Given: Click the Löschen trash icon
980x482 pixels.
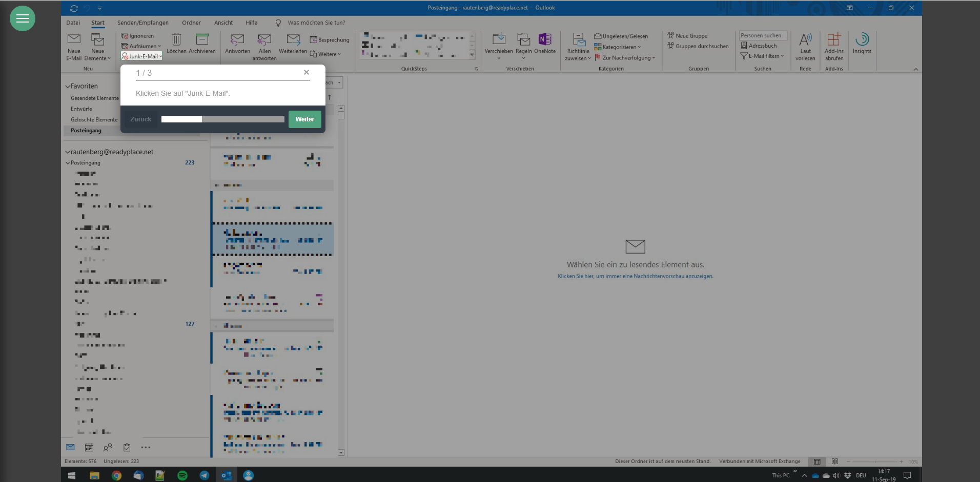Looking at the screenshot, I should tap(176, 40).
